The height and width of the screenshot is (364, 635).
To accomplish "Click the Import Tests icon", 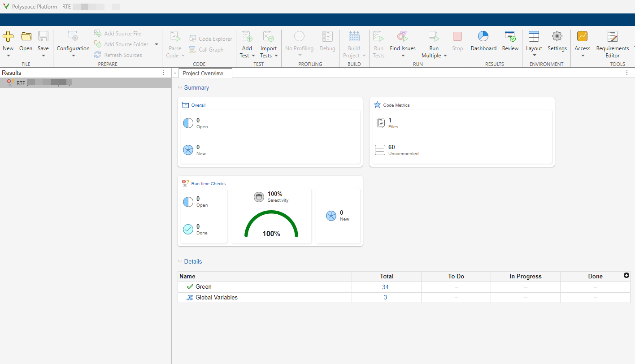I will point(269,37).
